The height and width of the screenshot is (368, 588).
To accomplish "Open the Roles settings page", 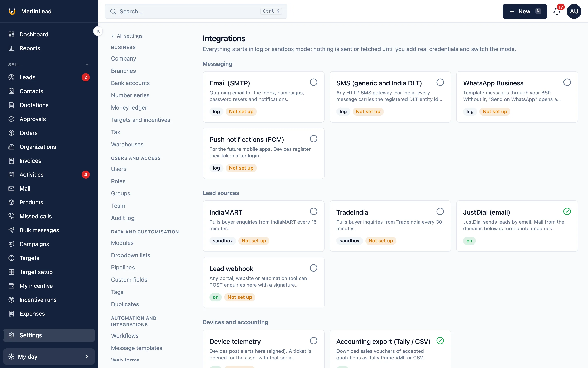I will pyautogui.click(x=118, y=181).
